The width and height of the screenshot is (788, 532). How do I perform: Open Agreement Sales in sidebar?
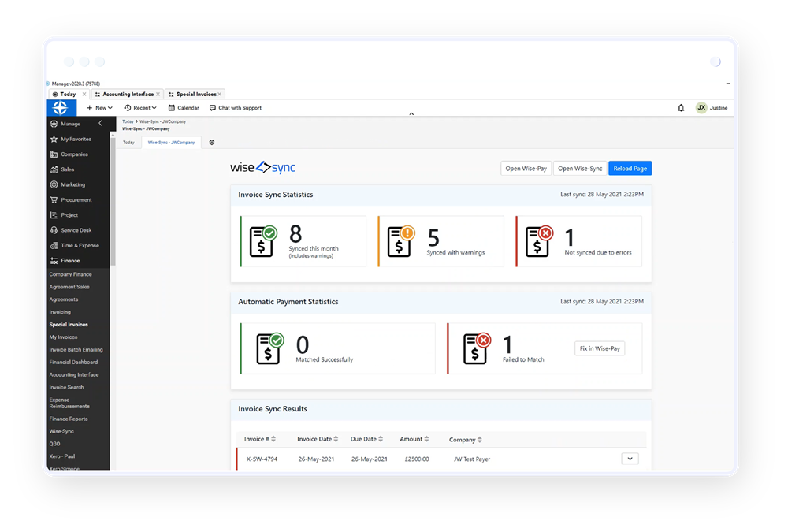tap(69, 287)
